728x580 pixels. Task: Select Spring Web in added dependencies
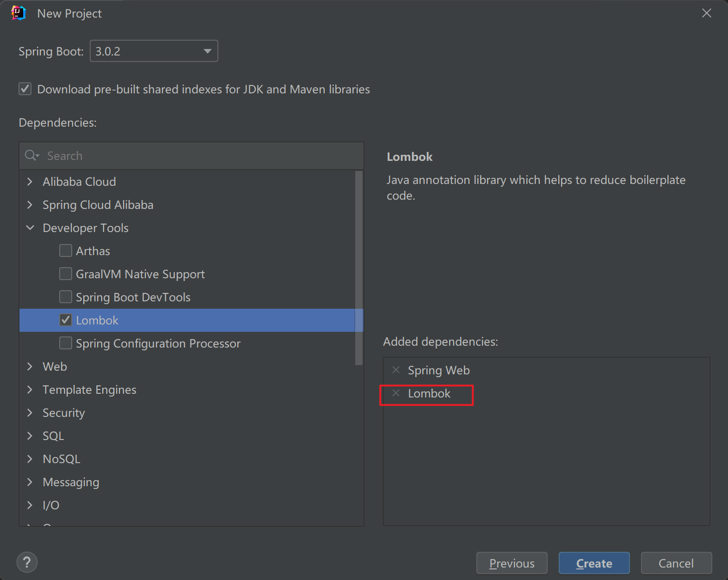click(x=438, y=370)
